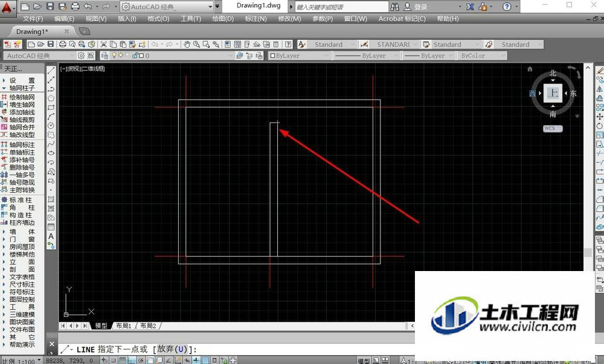Open the Standard text style dropdown
This screenshot has height=364, width=604.
(332, 44)
